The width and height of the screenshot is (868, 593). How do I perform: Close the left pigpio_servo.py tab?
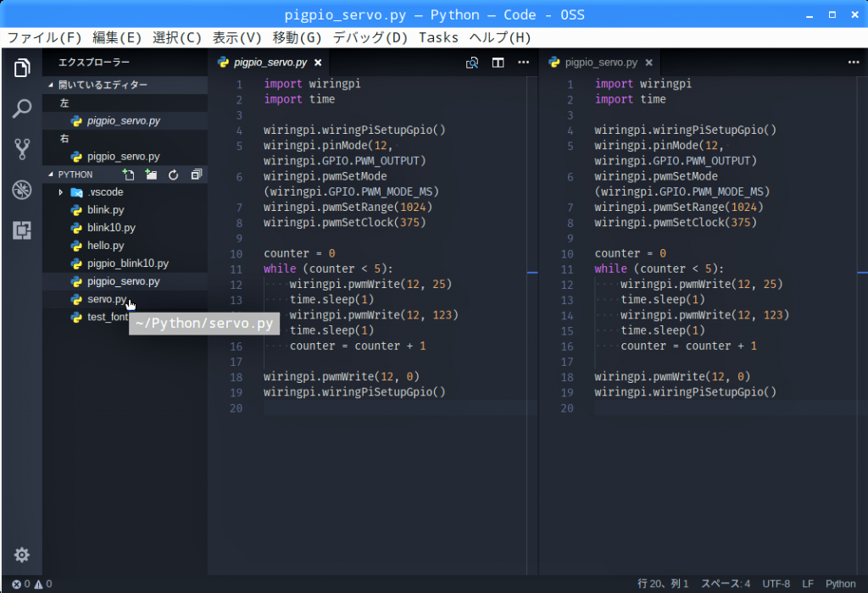[x=318, y=63]
